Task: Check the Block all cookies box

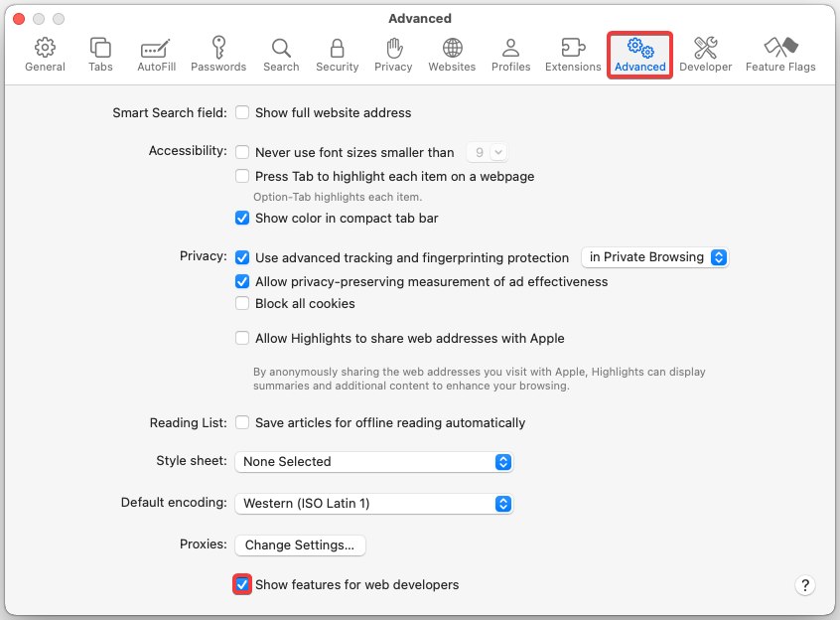Action: pyautogui.click(x=242, y=304)
